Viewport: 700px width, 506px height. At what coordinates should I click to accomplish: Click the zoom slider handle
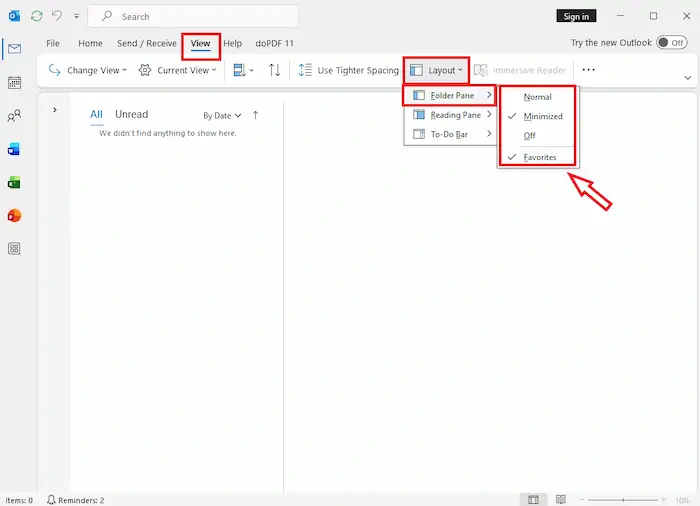[x=623, y=500]
